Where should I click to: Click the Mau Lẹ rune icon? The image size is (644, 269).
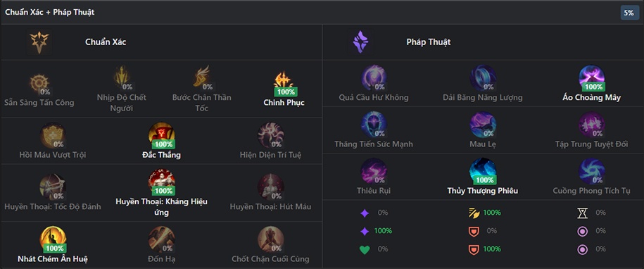pos(483,125)
